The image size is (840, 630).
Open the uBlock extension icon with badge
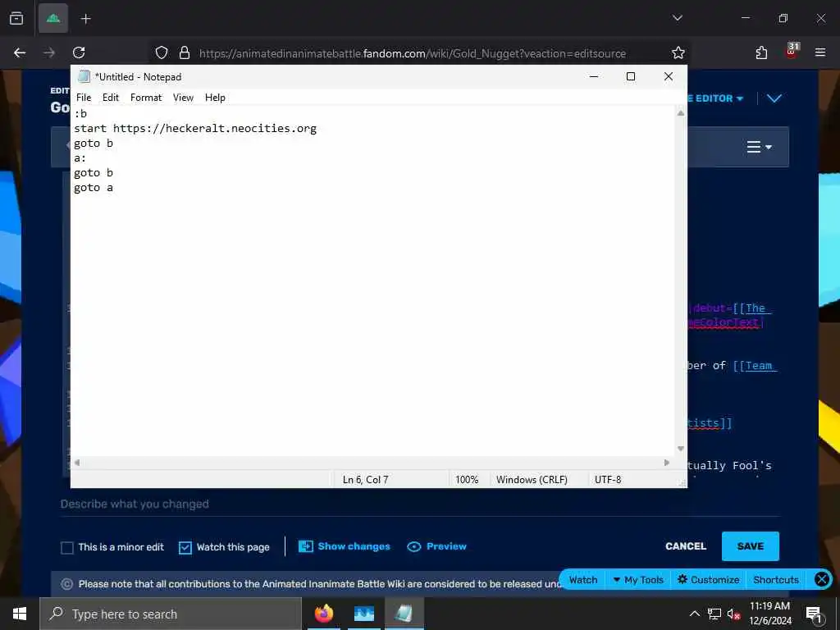coord(792,52)
